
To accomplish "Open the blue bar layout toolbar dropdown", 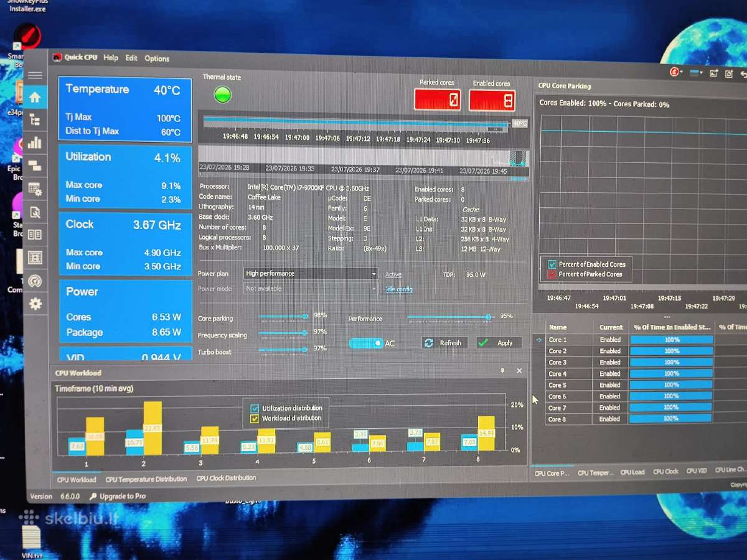I will (x=695, y=73).
